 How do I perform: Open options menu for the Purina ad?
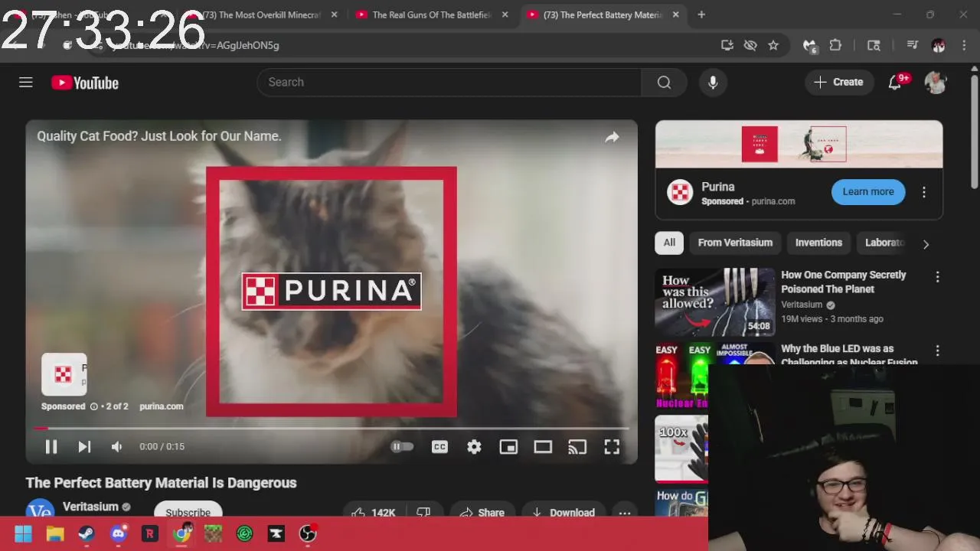coord(924,192)
